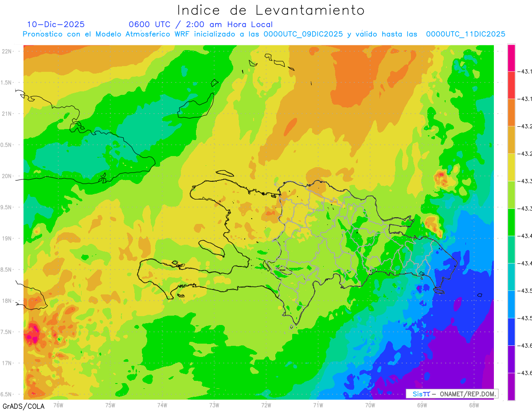The image size is (532, 411).
Task: Select the "17N" latitude axis label
Action: (x=8, y=363)
